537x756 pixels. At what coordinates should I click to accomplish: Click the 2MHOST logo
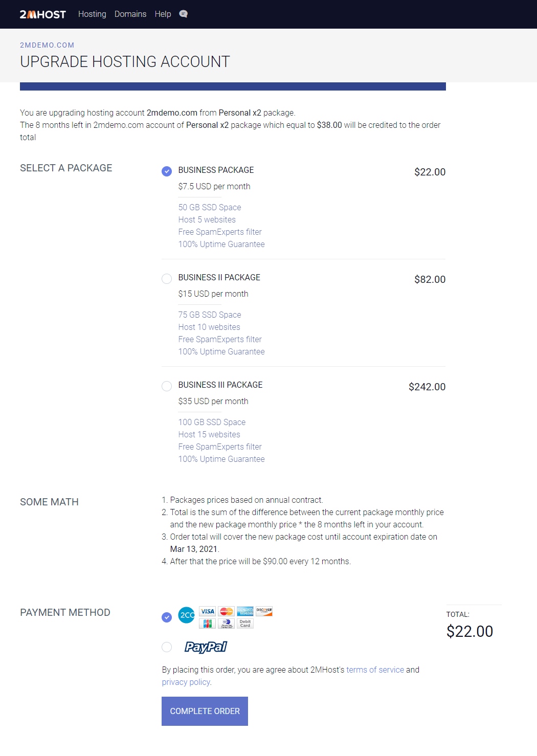coord(43,14)
